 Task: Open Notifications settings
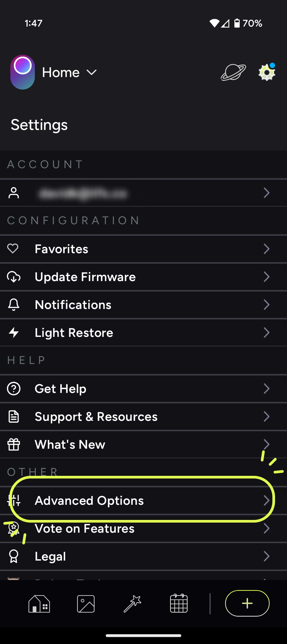143,305
